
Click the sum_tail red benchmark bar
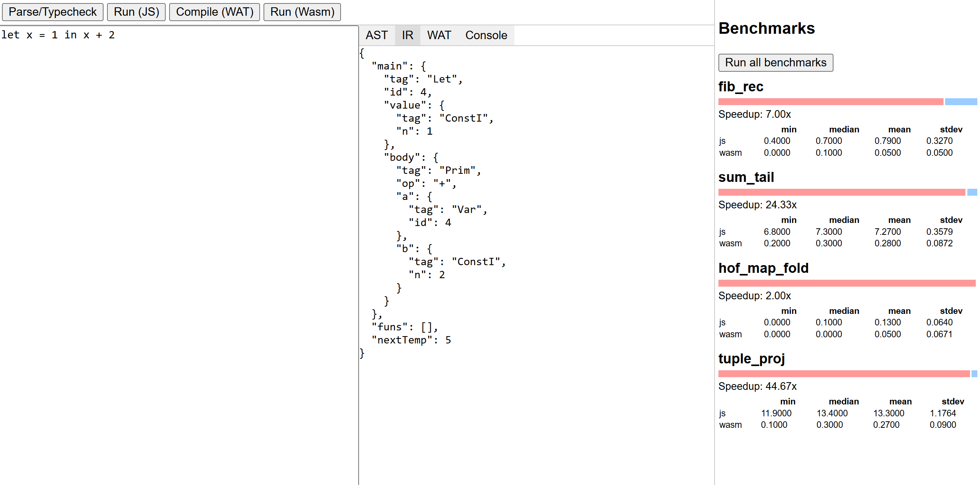click(842, 192)
